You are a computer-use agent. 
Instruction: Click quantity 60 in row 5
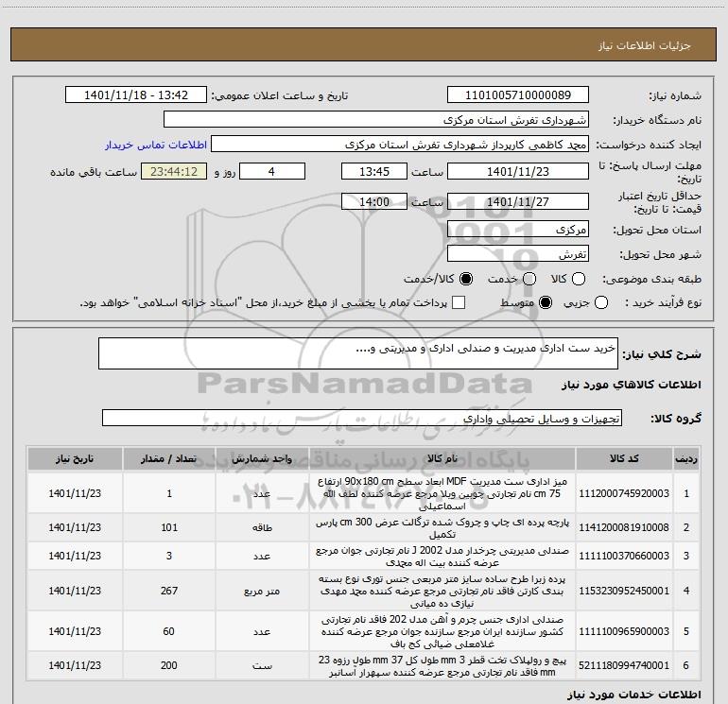point(169,631)
